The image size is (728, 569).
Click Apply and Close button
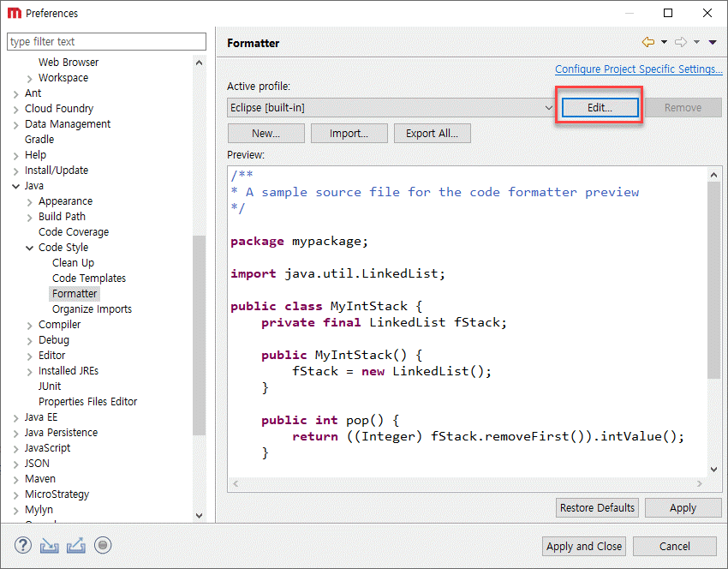tap(584, 546)
